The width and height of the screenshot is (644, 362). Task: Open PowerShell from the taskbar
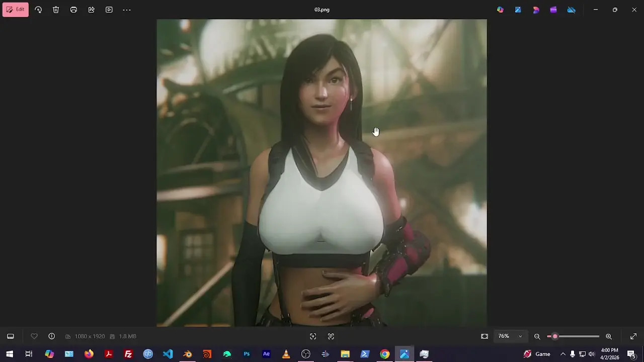pyautogui.click(x=365, y=354)
